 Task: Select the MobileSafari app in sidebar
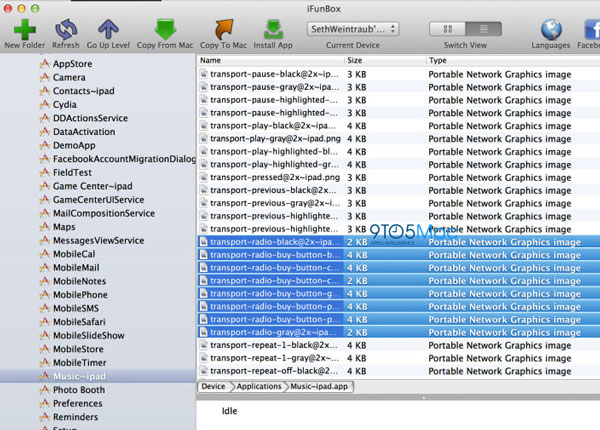click(x=82, y=322)
